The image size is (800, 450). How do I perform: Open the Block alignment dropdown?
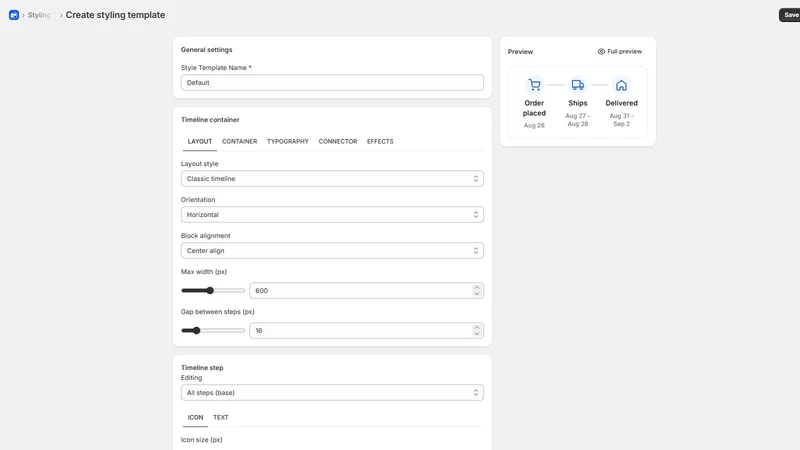point(332,251)
